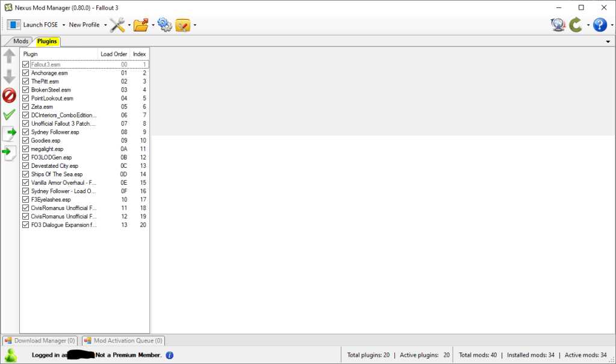Disable the F3Eyelashes.esp plugin checkbox

25,199
